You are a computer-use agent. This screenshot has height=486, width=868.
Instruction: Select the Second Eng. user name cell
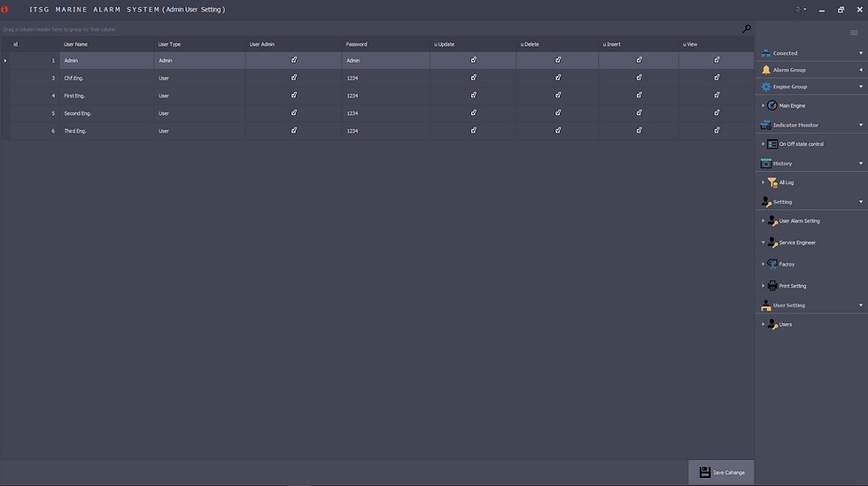point(106,113)
